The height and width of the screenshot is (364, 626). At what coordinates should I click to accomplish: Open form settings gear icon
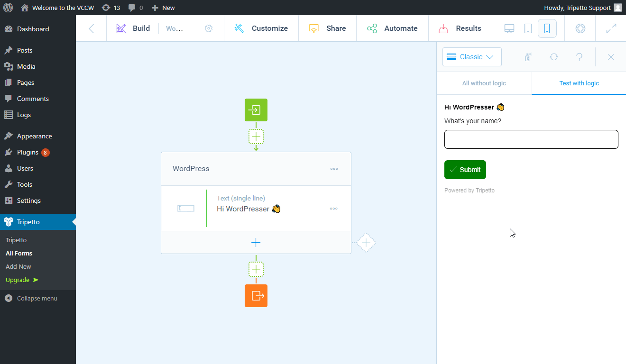(209, 28)
